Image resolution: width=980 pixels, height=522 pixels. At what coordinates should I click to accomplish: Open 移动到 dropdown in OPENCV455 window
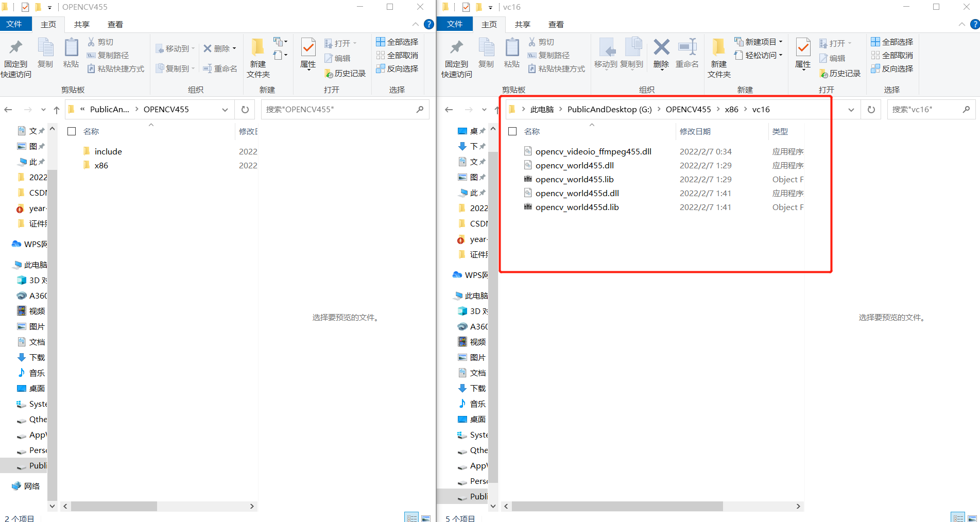(x=193, y=48)
